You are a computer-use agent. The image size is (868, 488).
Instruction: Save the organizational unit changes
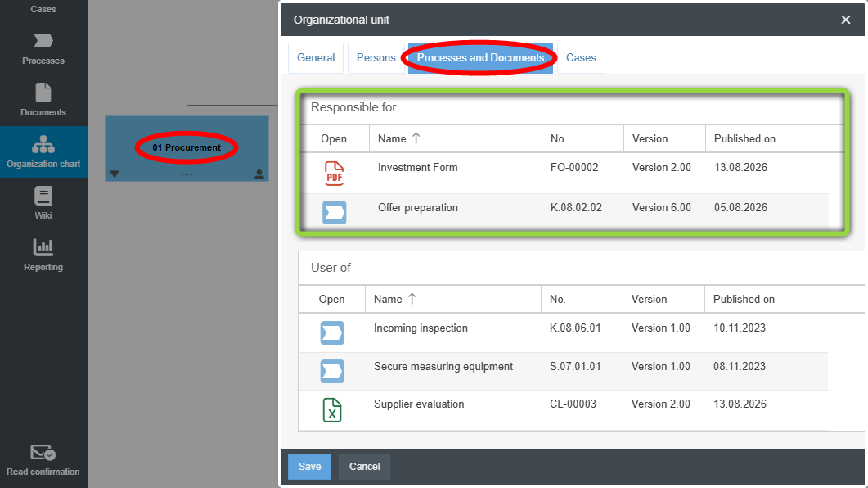pos(309,467)
